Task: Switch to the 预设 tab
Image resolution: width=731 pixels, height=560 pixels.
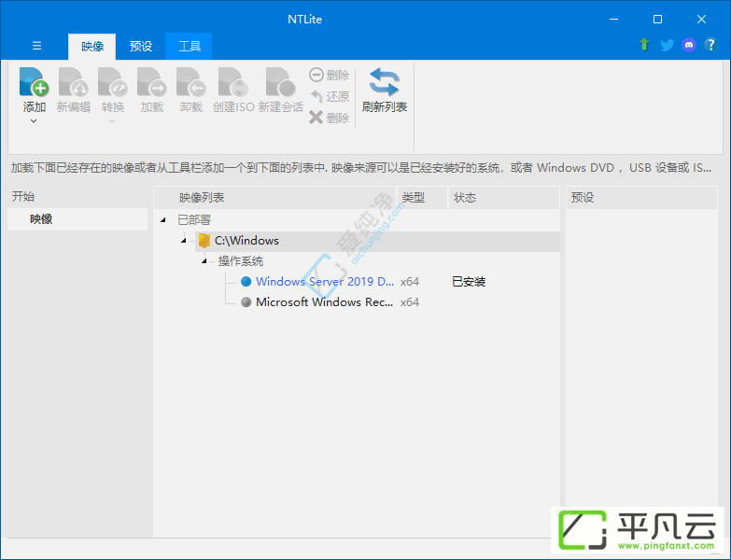Action: tap(141, 46)
